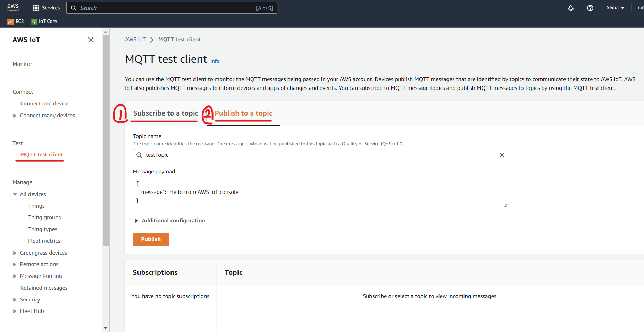
Task: Open the help question mark icon
Action: 590,8
